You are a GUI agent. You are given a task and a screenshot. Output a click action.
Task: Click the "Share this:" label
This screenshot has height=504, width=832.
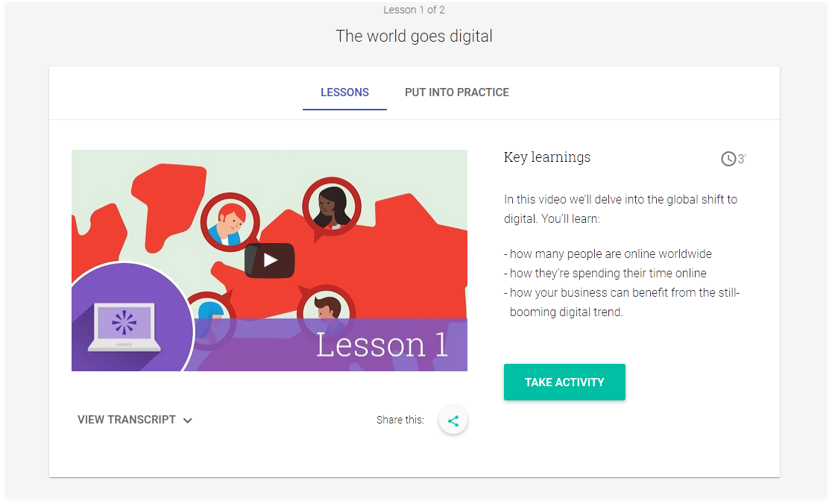coord(400,420)
